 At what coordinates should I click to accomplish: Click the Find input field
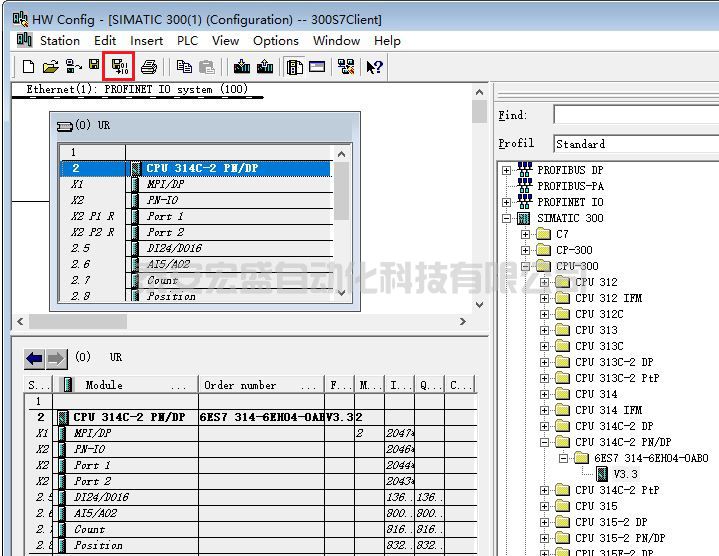click(x=636, y=116)
